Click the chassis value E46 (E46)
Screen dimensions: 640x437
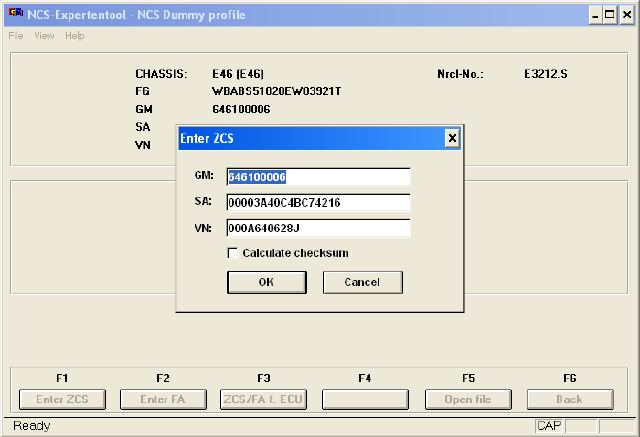(x=238, y=74)
